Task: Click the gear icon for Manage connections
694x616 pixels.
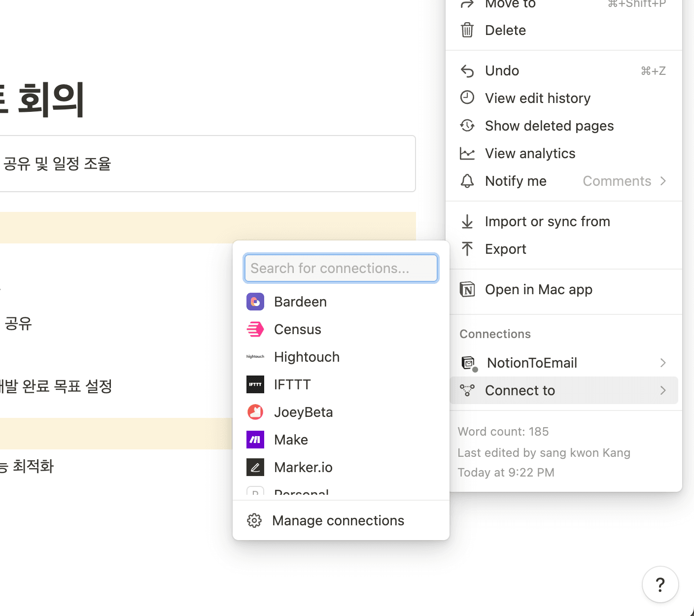Action: (x=254, y=520)
